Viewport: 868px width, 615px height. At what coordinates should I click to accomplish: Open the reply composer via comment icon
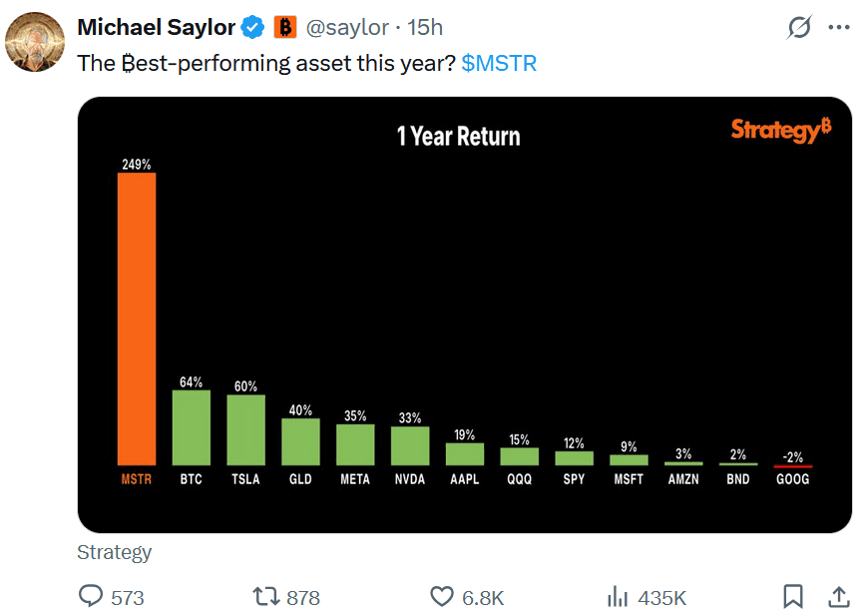click(x=91, y=596)
